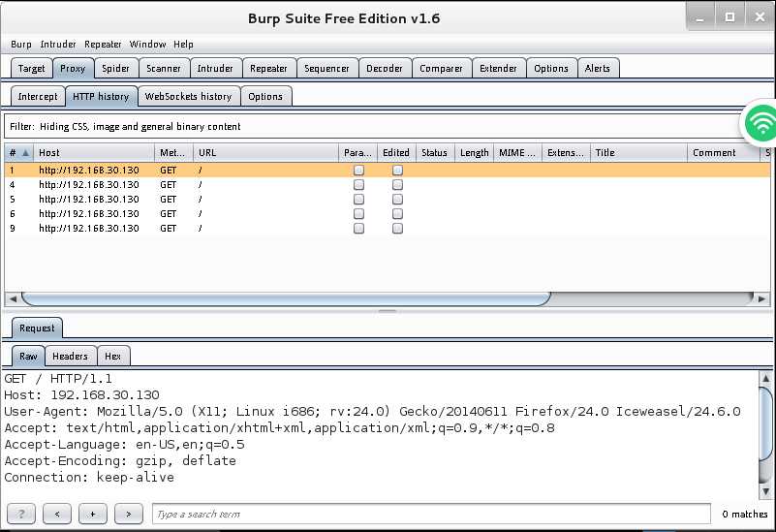Sort by the Comment column header

(x=724, y=152)
